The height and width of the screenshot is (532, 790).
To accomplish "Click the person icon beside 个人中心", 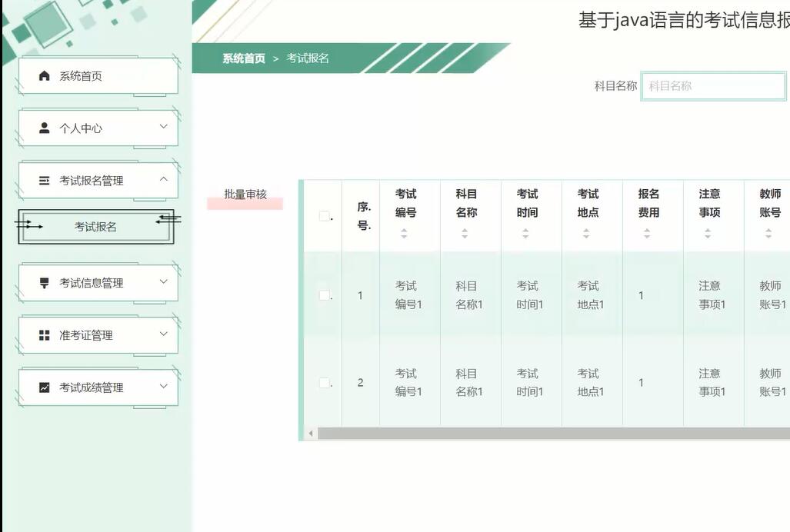I will pos(45,127).
